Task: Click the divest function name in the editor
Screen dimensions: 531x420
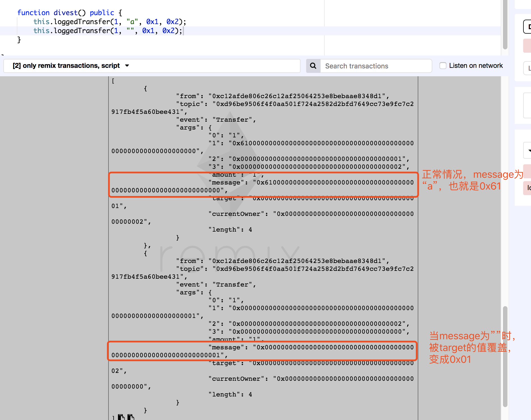Action: (66, 13)
